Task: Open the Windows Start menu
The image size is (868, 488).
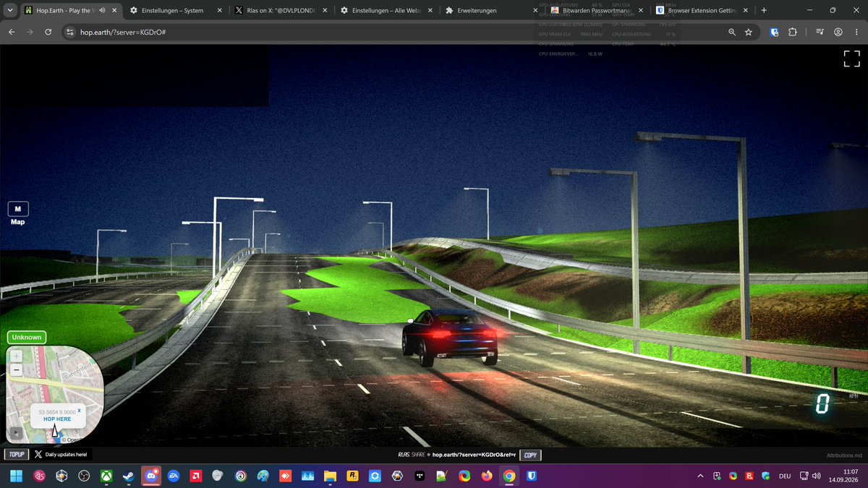Action: click(x=17, y=476)
